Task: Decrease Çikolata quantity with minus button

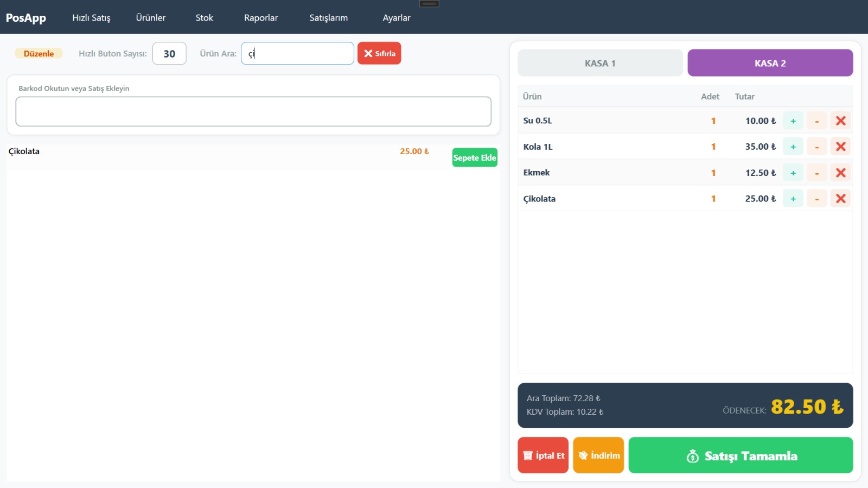Action: click(816, 199)
